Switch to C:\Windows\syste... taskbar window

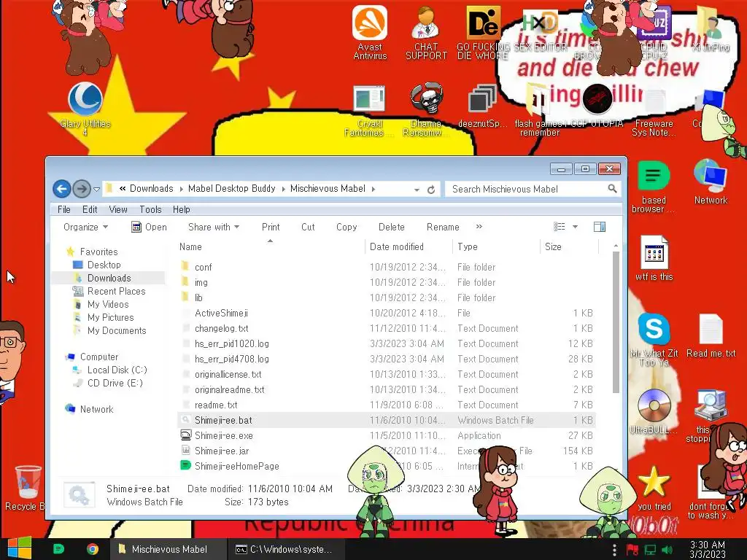285,549
